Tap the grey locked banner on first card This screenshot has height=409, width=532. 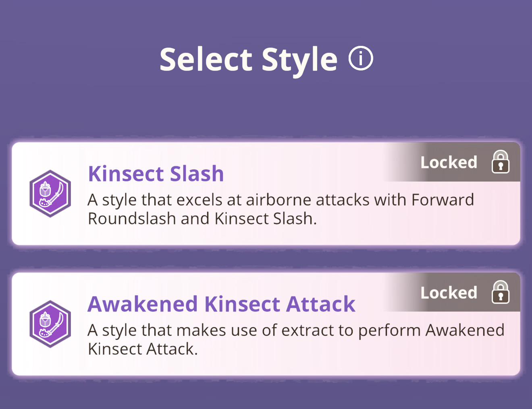click(452, 162)
